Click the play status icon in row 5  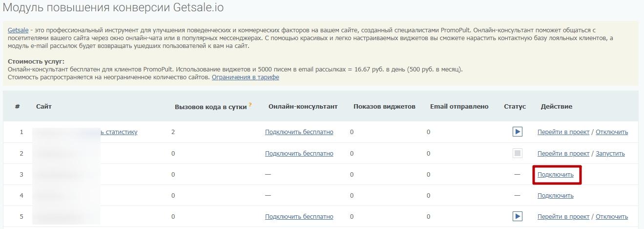point(518,216)
